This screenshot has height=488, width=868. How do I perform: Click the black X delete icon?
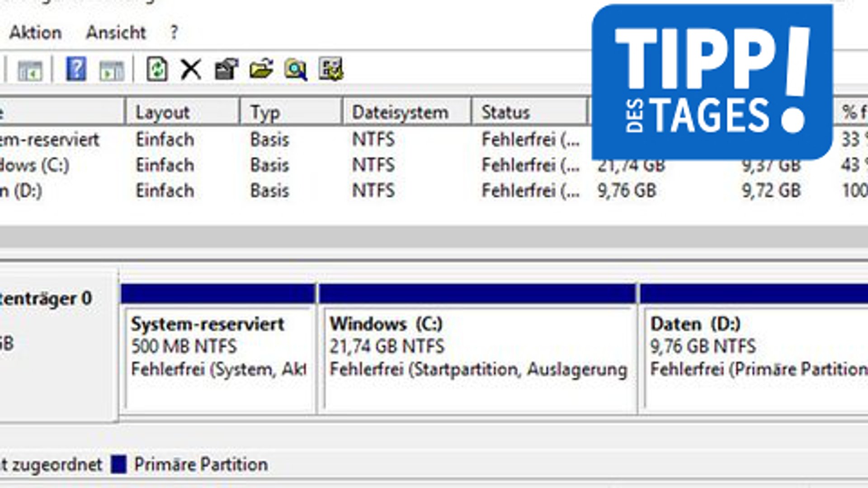point(191,70)
